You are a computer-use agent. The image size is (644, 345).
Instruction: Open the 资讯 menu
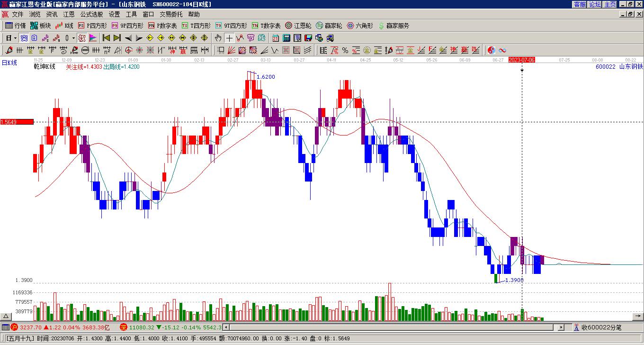[52, 14]
